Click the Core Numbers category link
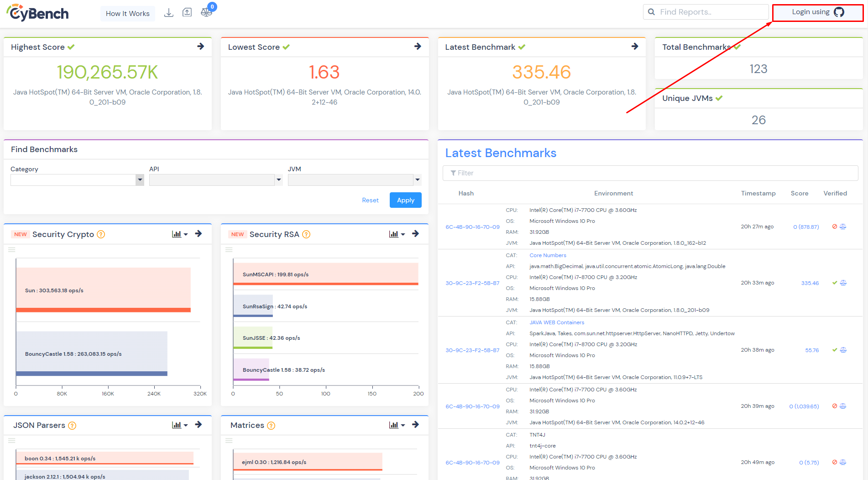Image resolution: width=868 pixels, height=480 pixels. [x=548, y=255]
